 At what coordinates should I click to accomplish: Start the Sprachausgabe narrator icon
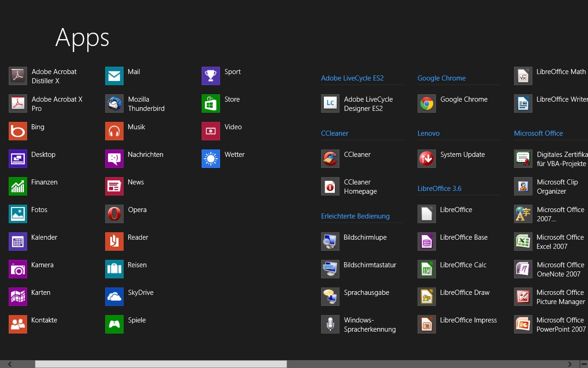click(330, 297)
